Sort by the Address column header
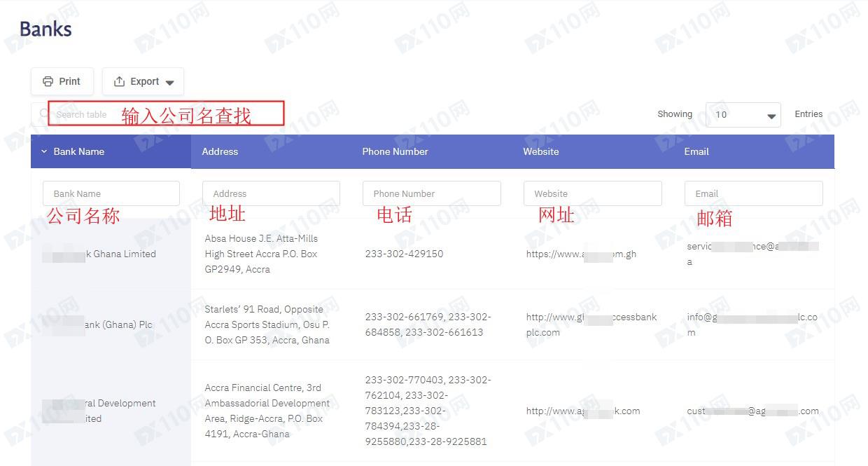This screenshot has height=466, width=868. pyautogui.click(x=220, y=151)
